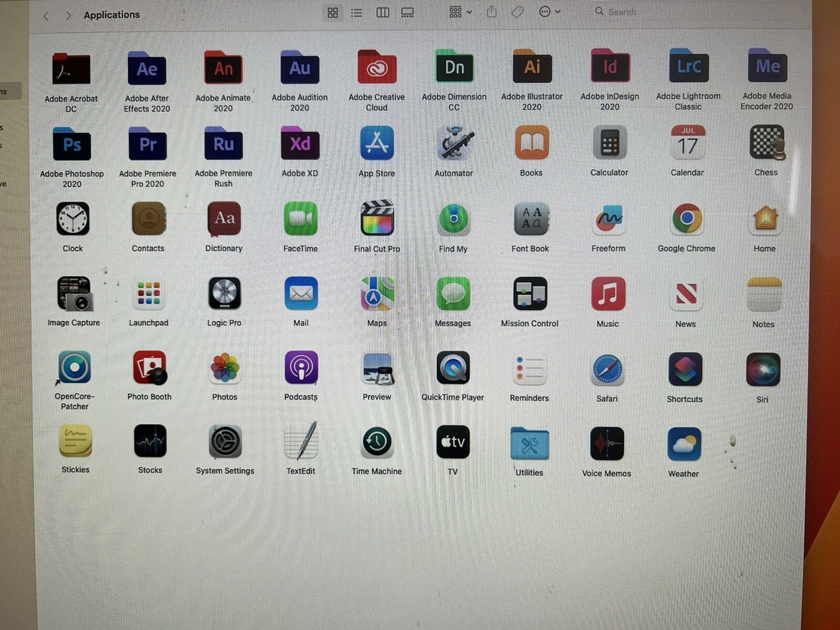Select the Launchpad icon
This screenshot has height=630, width=840.
[x=149, y=293]
